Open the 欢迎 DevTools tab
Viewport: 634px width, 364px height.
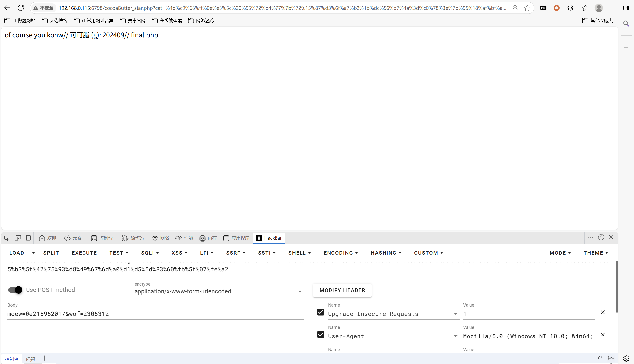48,238
